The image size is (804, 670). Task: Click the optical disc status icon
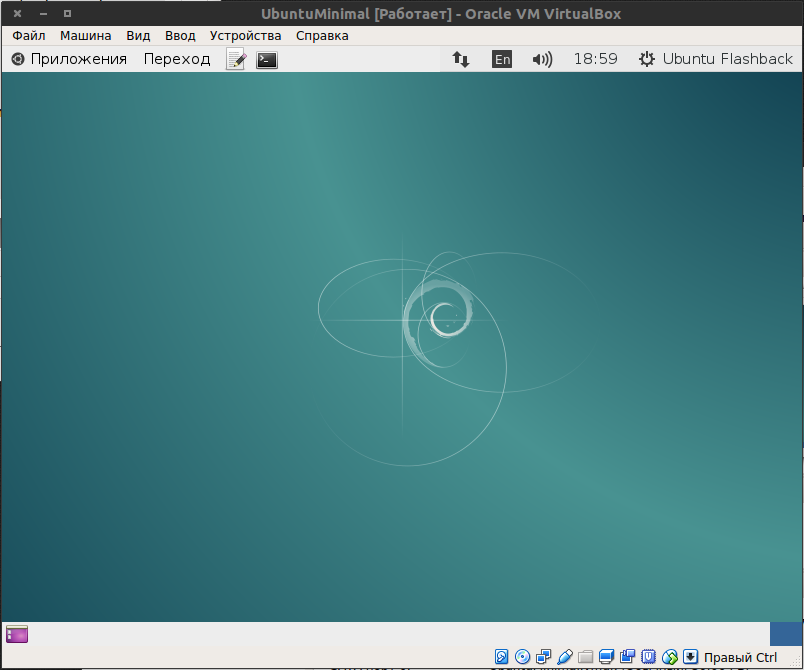[x=522, y=657]
